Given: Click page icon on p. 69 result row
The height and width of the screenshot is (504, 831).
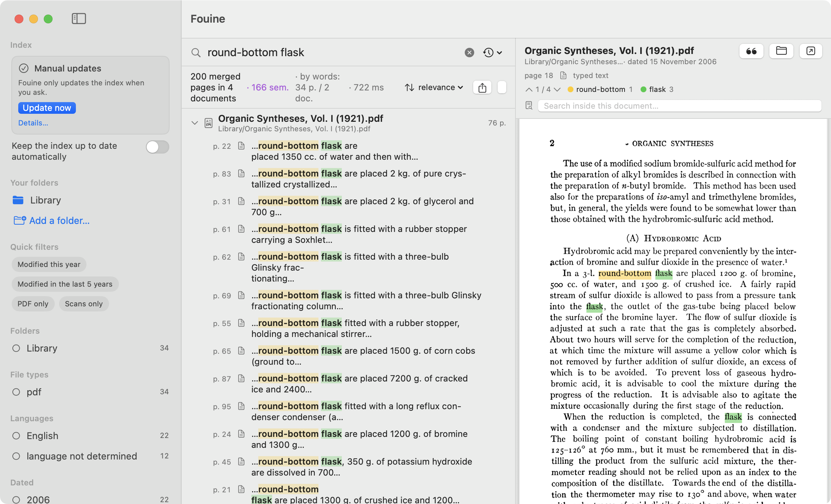Looking at the screenshot, I should pos(241,295).
